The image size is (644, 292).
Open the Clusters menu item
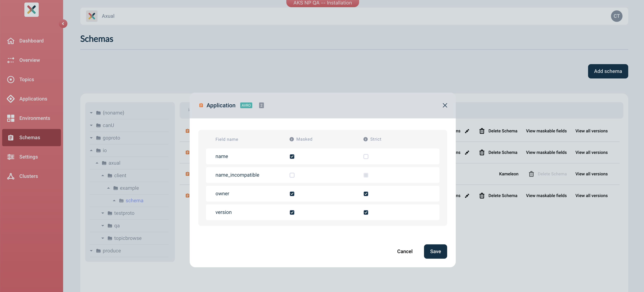click(x=32, y=176)
